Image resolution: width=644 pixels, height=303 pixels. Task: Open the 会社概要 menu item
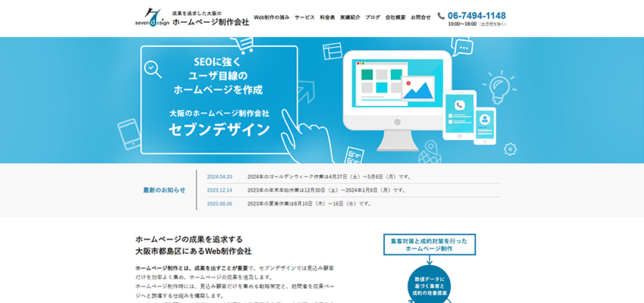point(395,17)
